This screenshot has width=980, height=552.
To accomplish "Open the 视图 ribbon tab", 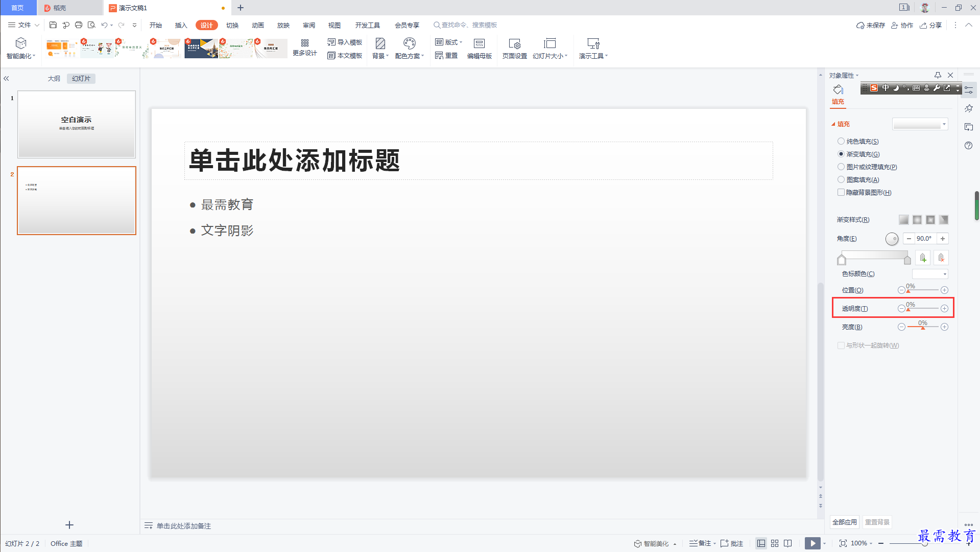I will tap(334, 25).
